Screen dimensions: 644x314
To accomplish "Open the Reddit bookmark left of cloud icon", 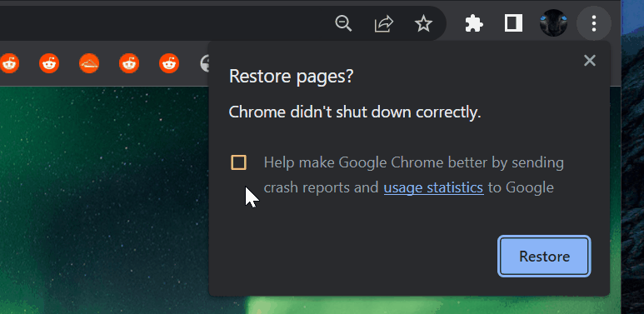I will tap(49, 63).
